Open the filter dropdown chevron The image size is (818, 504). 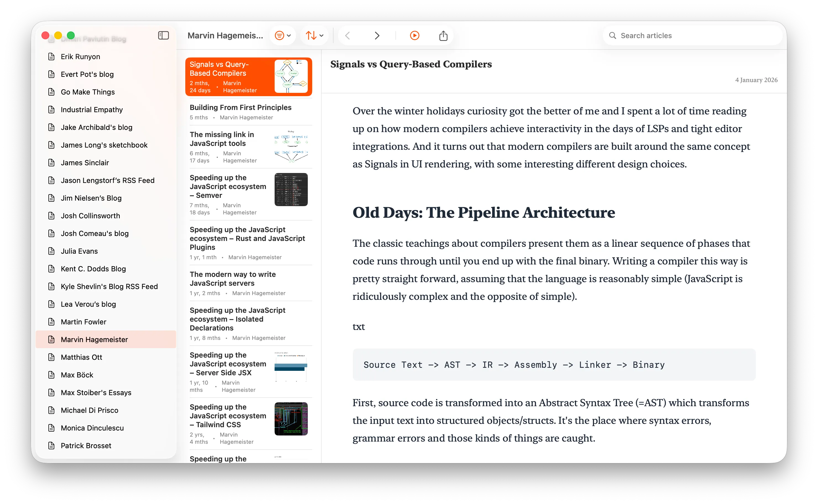click(289, 35)
